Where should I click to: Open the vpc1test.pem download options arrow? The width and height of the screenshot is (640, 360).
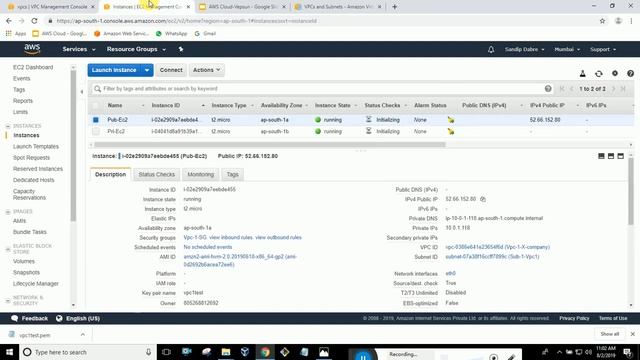(83, 335)
